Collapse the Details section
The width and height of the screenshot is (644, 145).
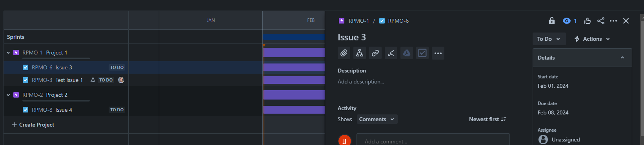pos(622,58)
